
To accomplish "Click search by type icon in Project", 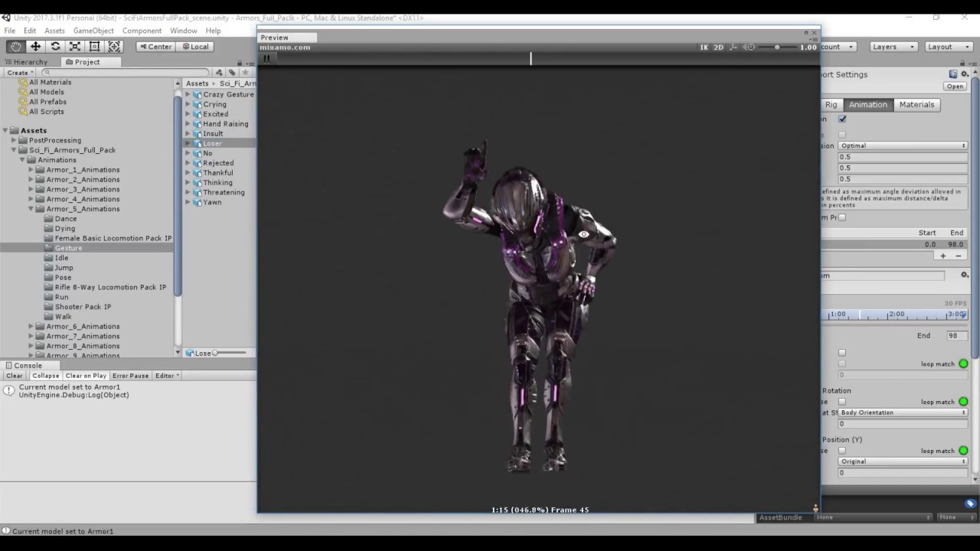I will point(219,73).
